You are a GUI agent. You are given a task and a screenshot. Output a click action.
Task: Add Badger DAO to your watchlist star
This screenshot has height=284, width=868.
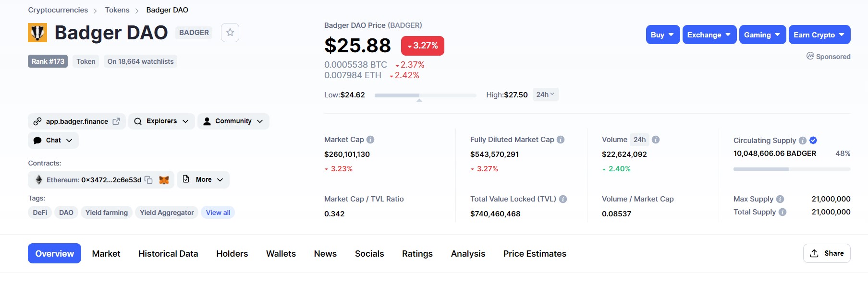[x=230, y=32]
